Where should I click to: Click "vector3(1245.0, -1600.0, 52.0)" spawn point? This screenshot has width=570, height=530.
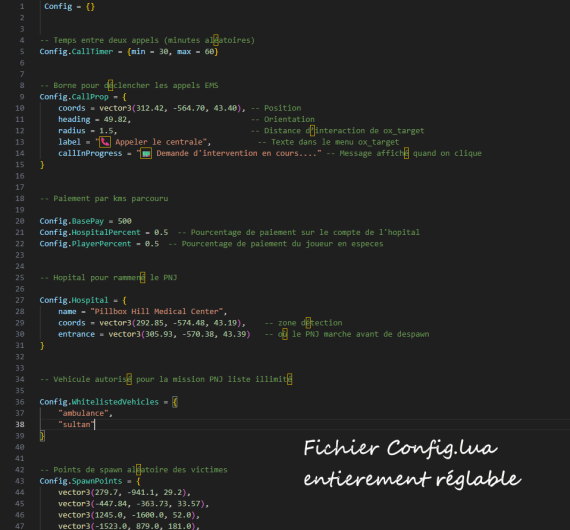pos(127,515)
